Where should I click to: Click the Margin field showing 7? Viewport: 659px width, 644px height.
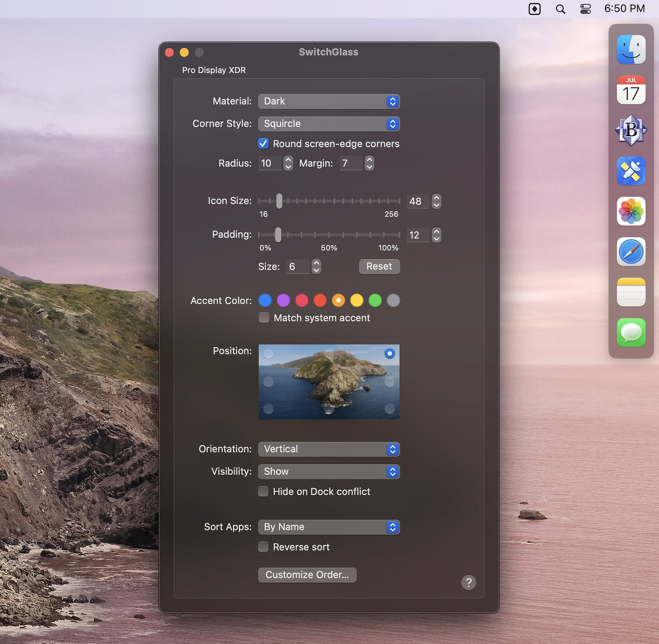[x=351, y=163]
